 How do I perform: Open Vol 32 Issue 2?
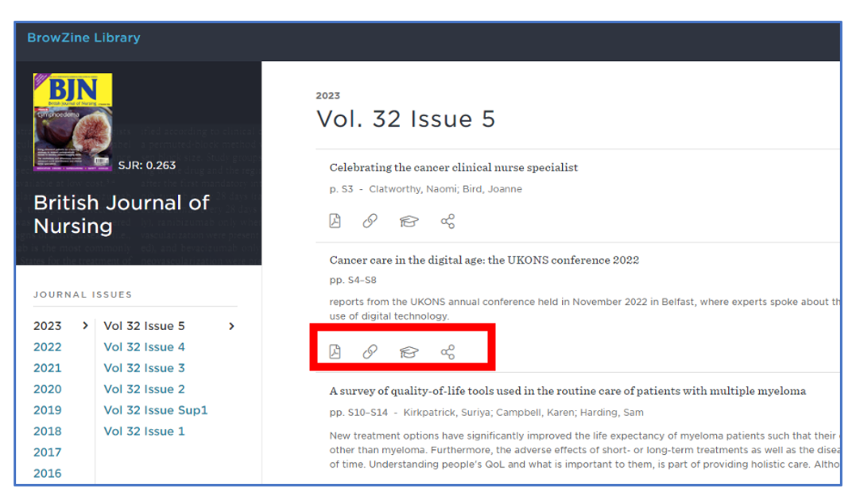click(x=144, y=389)
